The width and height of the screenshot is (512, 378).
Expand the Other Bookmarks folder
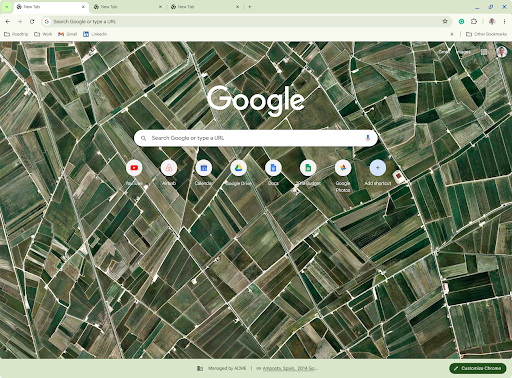click(486, 34)
